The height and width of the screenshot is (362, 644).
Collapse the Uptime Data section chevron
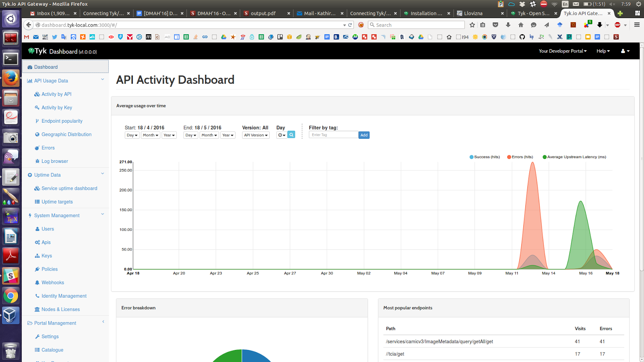tap(103, 174)
